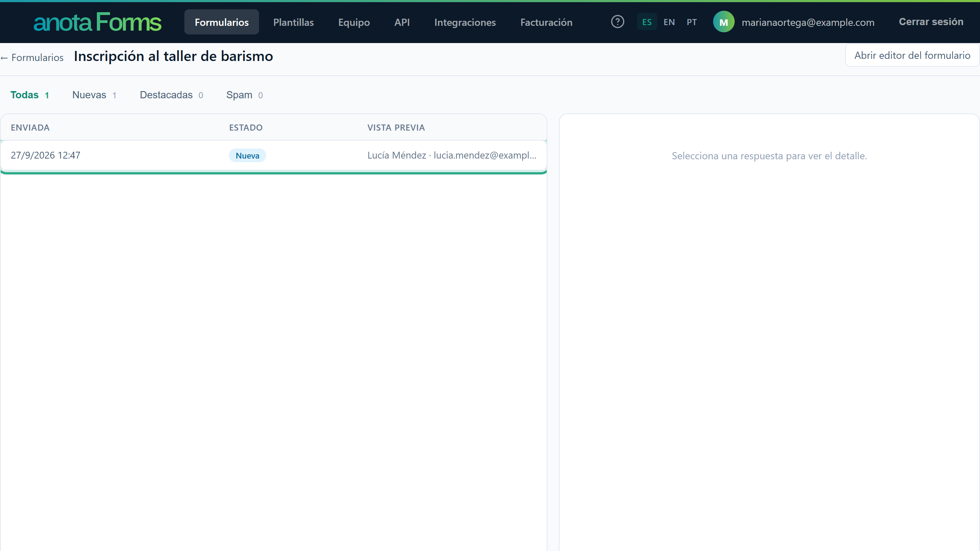The image size is (980, 551).
Task: Click the Nueva status badge
Action: [247, 155]
